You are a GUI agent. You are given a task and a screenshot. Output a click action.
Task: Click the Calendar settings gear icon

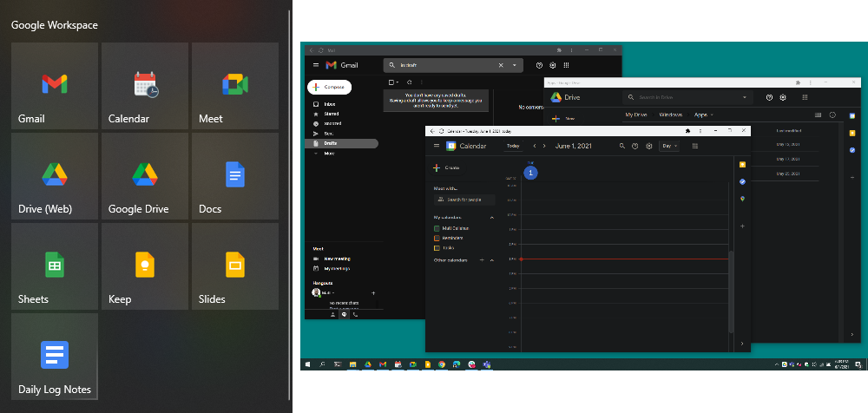[648, 147]
